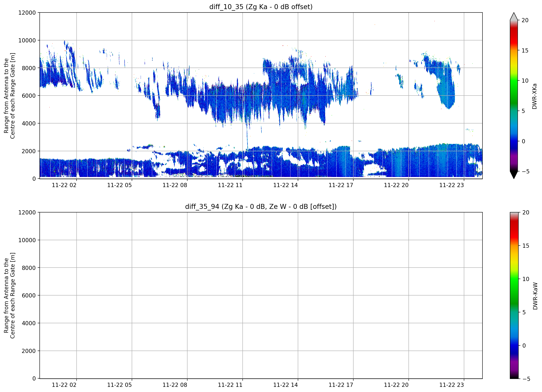The width and height of the screenshot is (542, 392).
Task: Click the '11-22 08' x-tick under the top plot
Action: 175,185
